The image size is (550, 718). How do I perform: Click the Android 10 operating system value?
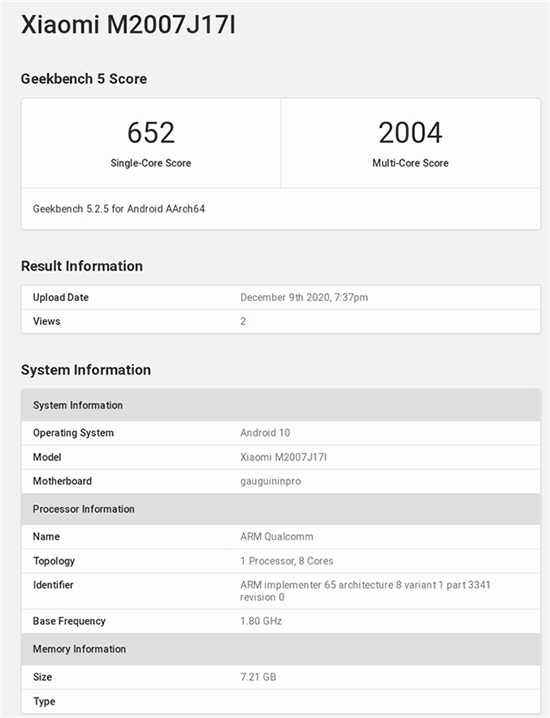pos(265,433)
